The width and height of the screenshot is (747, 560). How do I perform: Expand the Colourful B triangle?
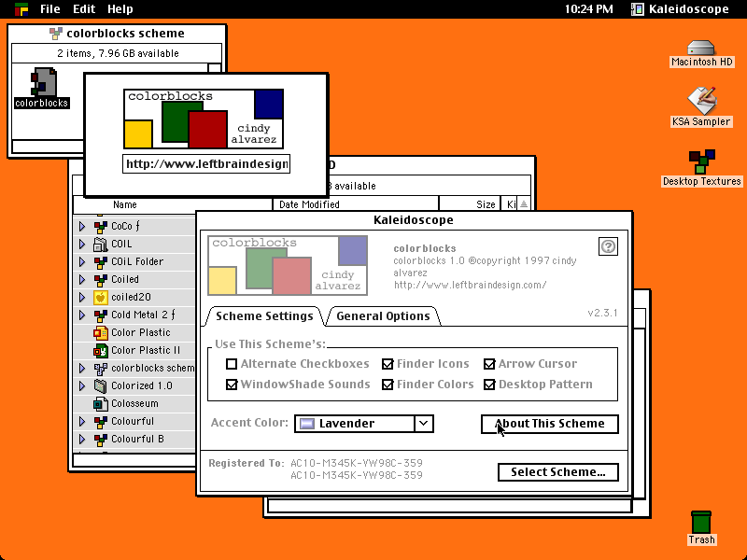[x=82, y=439]
